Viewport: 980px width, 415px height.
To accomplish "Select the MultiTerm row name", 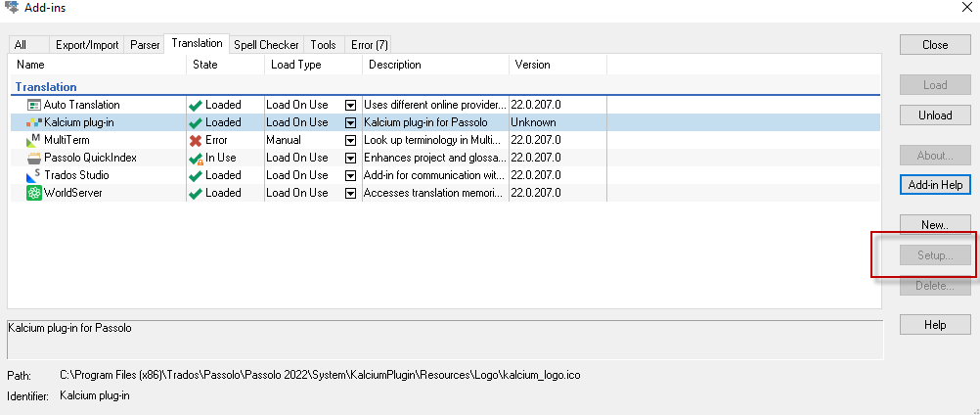I will click(67, 140).
